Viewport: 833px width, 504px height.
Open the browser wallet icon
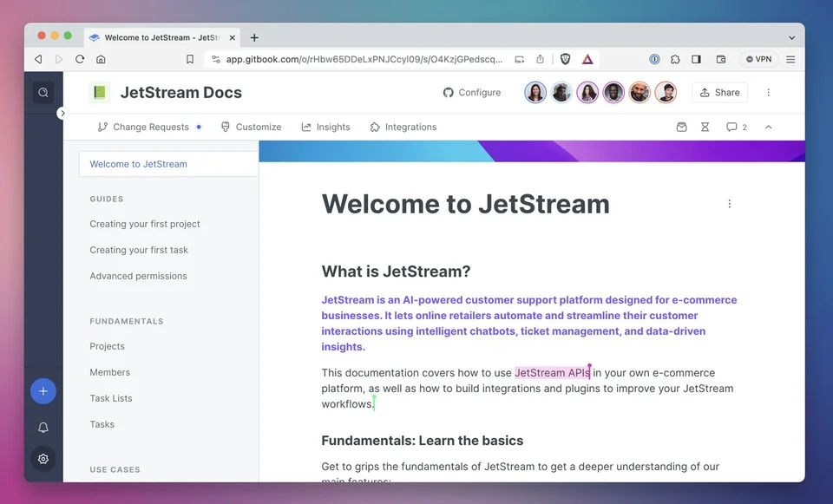coord(721,59)
